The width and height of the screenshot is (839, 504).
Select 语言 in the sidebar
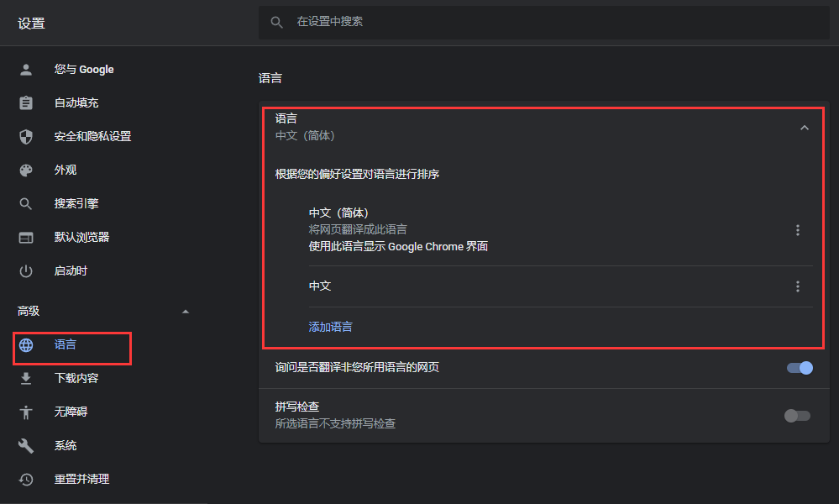tap(66, 345)
